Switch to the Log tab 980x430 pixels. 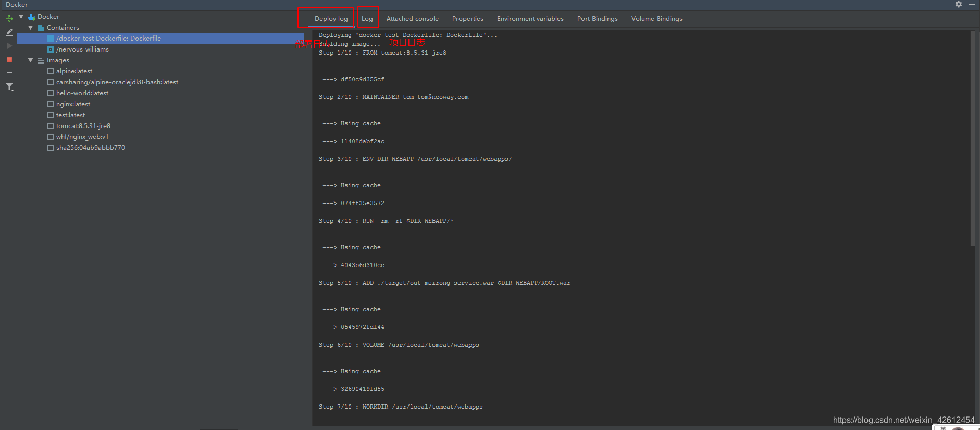pos(367,19)
